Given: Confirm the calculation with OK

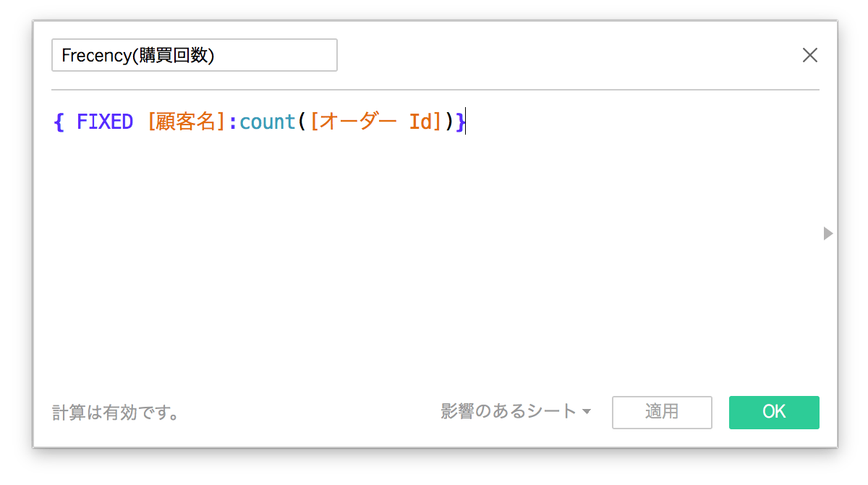Looking at the screenshot, I should [773, 412].
